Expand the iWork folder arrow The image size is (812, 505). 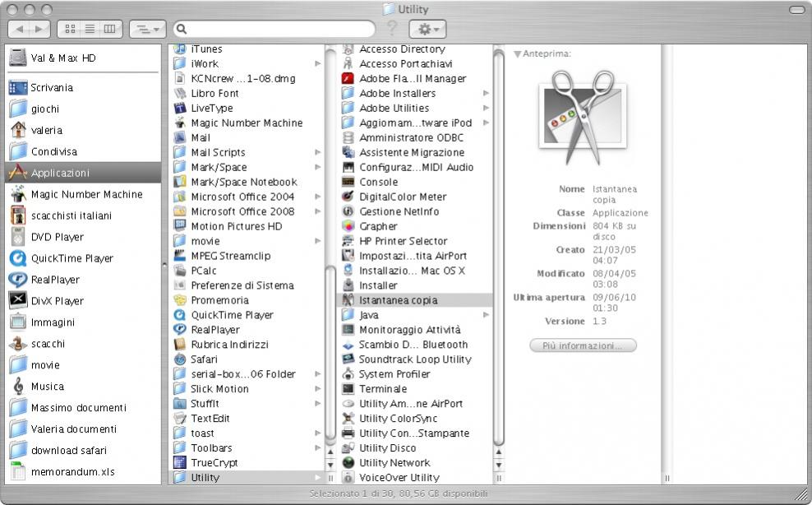[317, 64]
